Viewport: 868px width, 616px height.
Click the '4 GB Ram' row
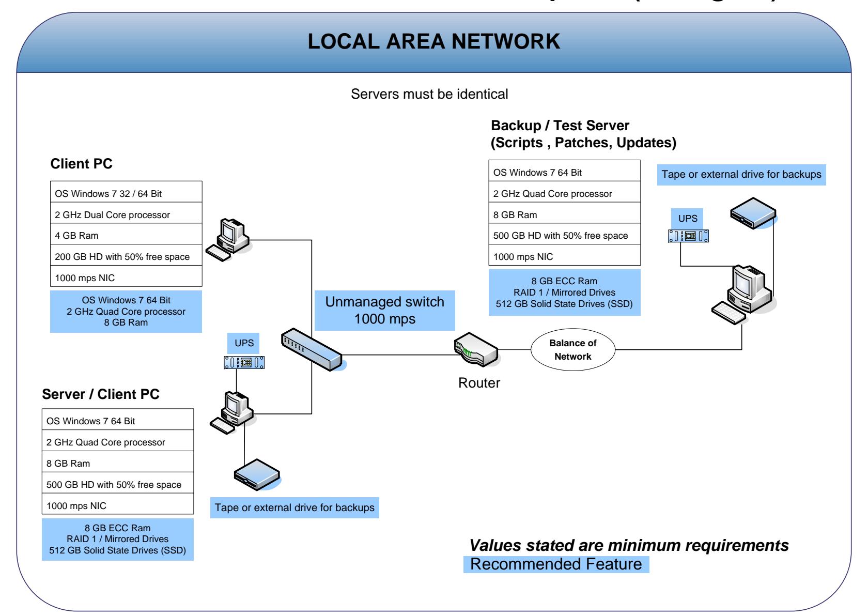coord(126,234)
